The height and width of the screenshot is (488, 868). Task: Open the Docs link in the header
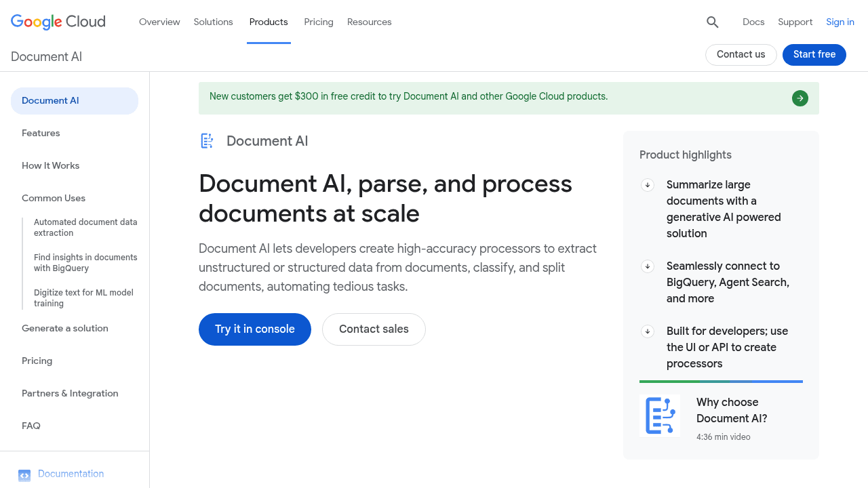[753, 22]
